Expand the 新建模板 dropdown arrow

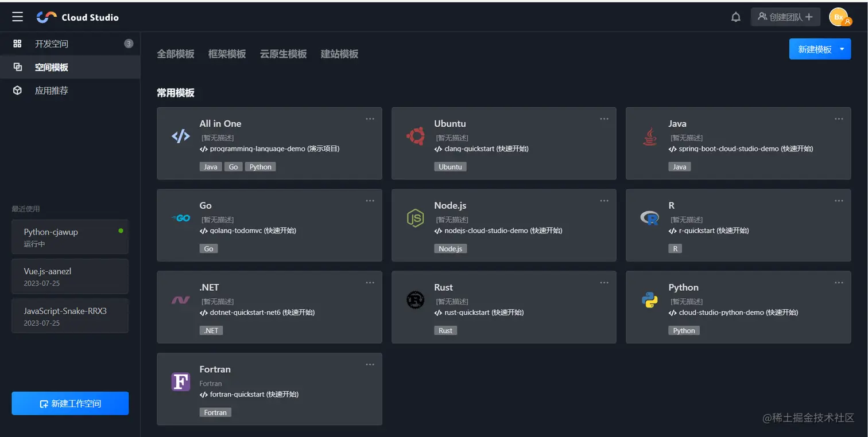pos(842,49)
